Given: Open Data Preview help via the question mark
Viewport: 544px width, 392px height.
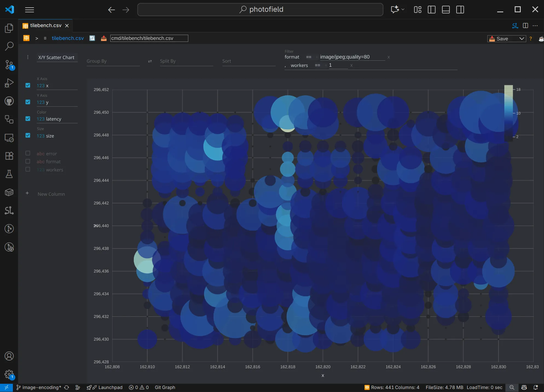Looking at the screenshot, I should click(530, 39).
